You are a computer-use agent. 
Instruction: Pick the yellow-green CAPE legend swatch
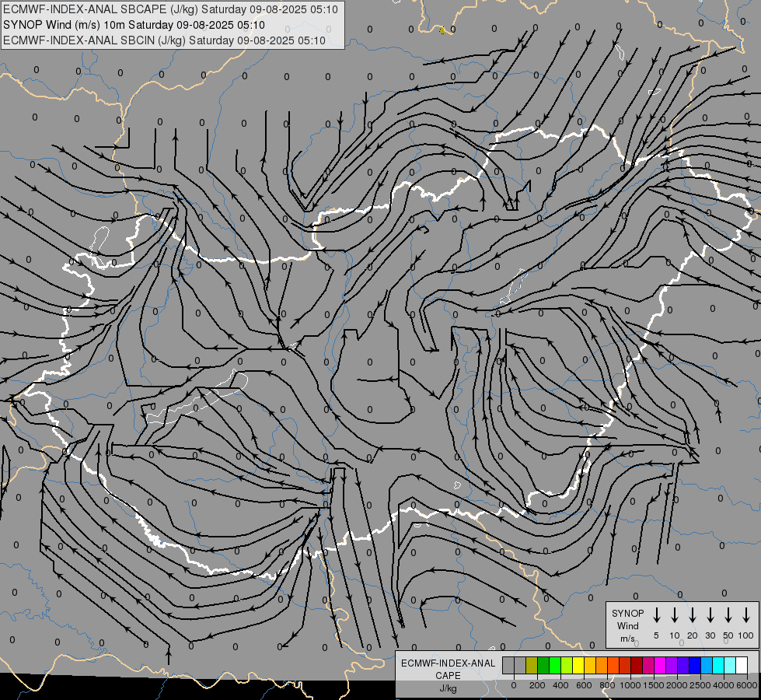(567, 665)
